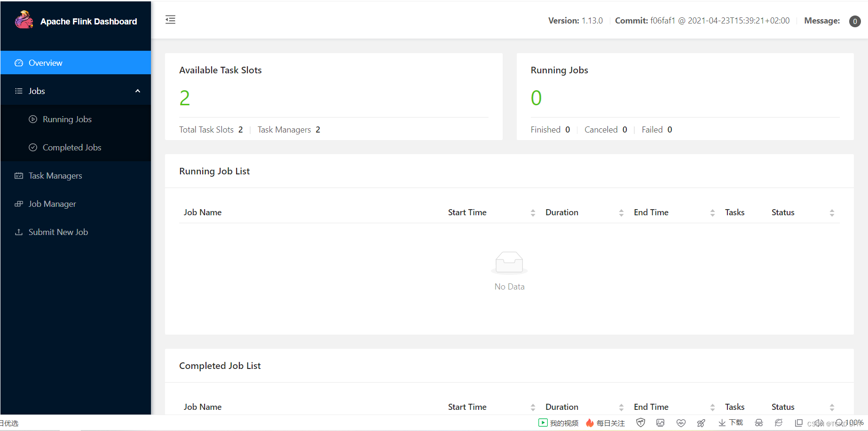Click the Running Job List heading

click(x=214, y=171)
